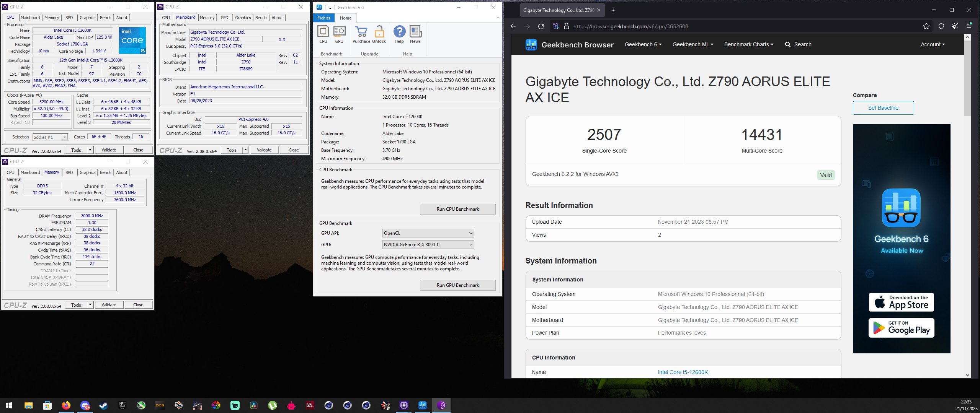
Task: Expand Tools arrow in CPU-Z CPU window
Action: click(x=90, y=150)
